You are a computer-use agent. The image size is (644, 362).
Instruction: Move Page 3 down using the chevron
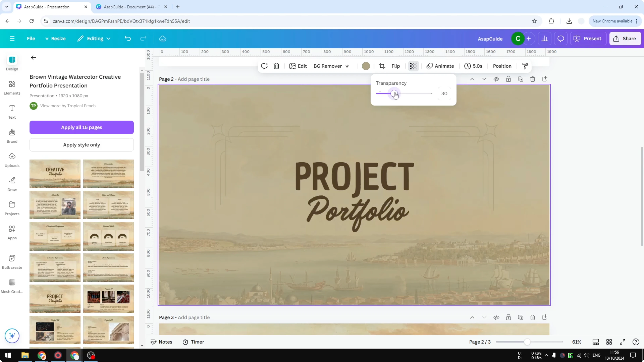[484, 317]
